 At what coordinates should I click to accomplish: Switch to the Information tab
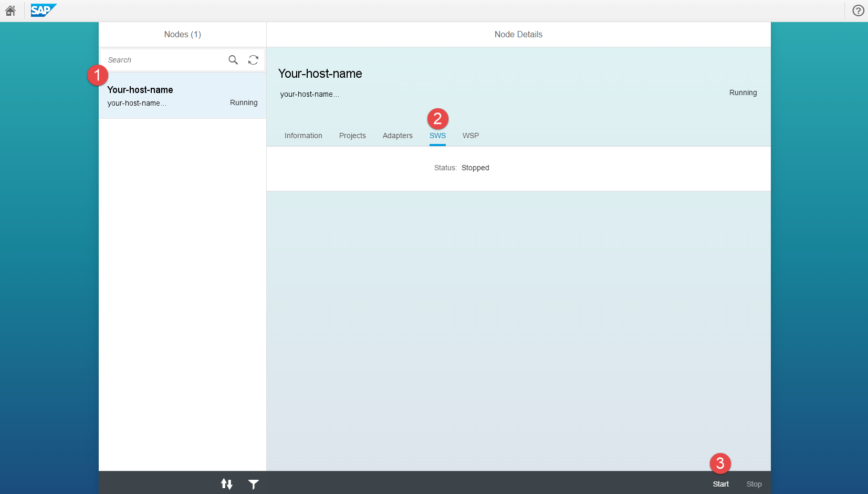(x=303, y=136)
